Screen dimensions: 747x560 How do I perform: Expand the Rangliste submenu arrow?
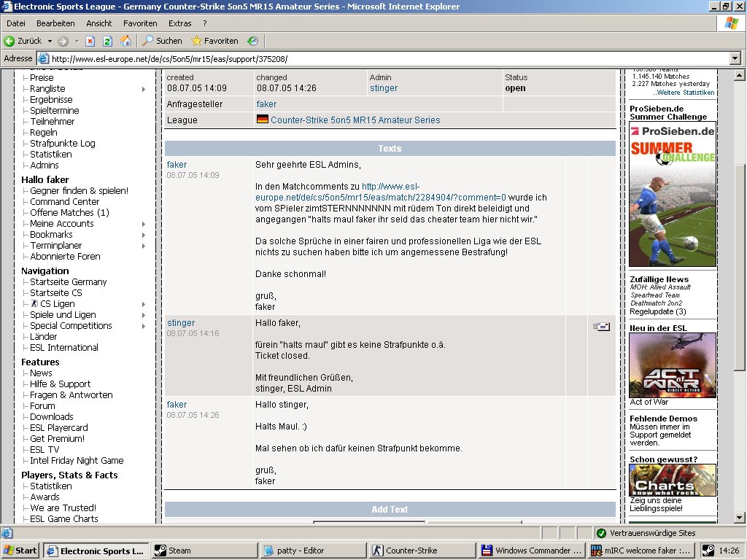[x=144, y=89]
